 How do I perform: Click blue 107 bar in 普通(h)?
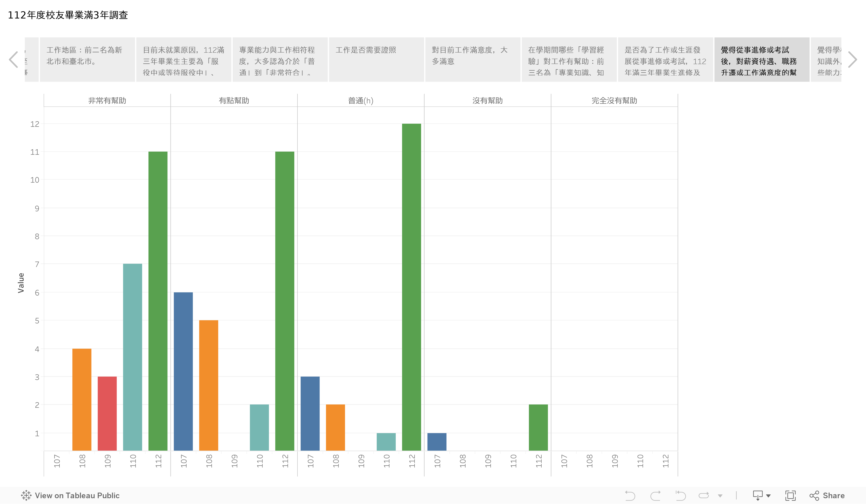pyautogui.click(x=310, y=413)
